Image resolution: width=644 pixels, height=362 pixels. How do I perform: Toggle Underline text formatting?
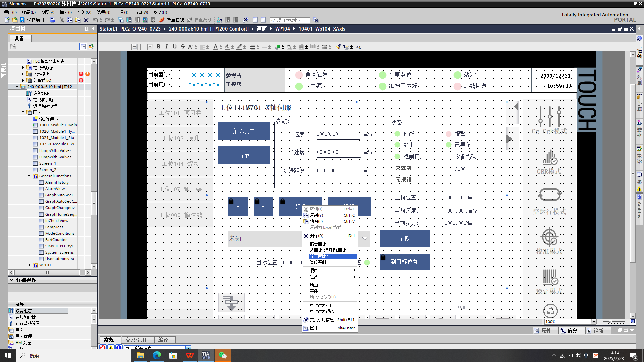(175, 47)
